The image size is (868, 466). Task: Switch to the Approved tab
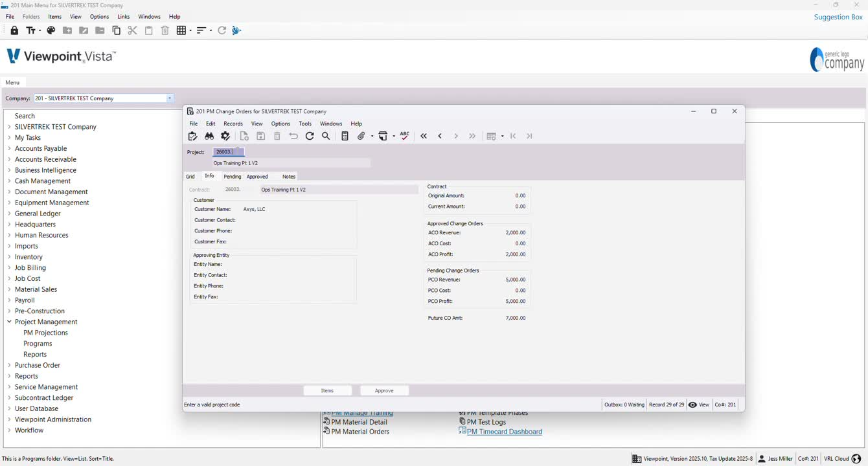point(257,177)
